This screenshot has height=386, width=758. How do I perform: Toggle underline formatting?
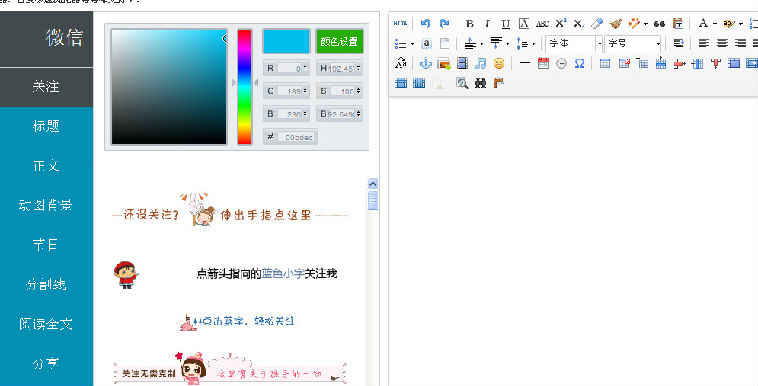[x=506, y=23]
